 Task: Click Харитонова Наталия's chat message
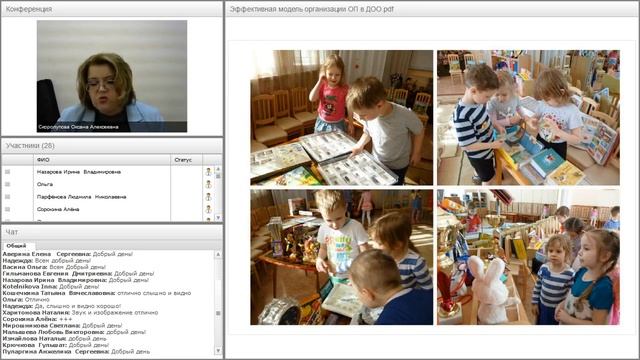point(80,313)
